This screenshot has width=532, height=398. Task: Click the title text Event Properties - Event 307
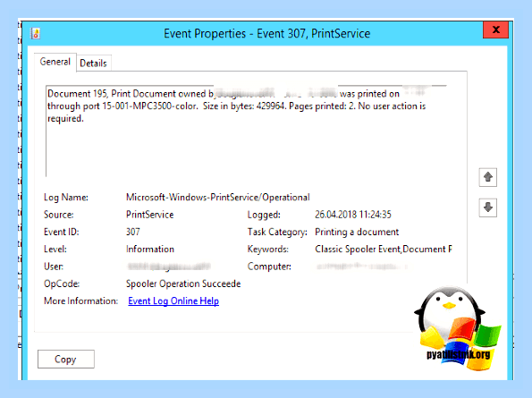(266, 34)
